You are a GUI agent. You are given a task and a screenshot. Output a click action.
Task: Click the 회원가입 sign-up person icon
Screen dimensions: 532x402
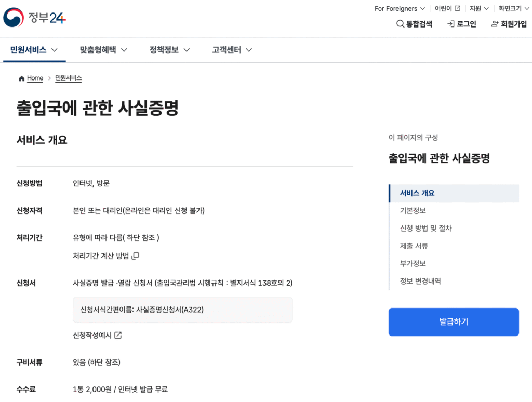pyautogui.click(x=495, y=24)
